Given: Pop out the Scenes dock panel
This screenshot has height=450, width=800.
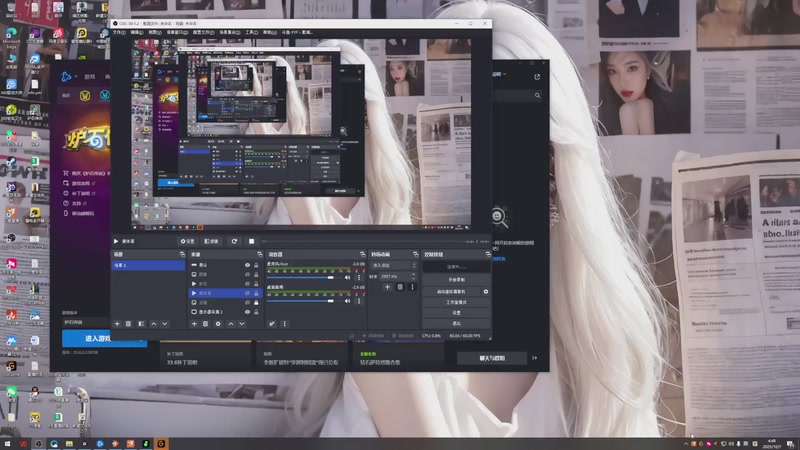Looking at the screenshot, I should pos(182,254).
